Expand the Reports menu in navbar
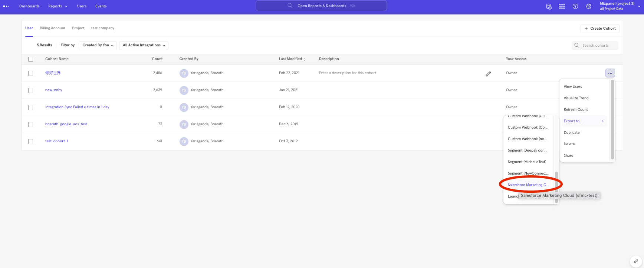Viewport: 644px width, 268px height. tap(58, 6)
